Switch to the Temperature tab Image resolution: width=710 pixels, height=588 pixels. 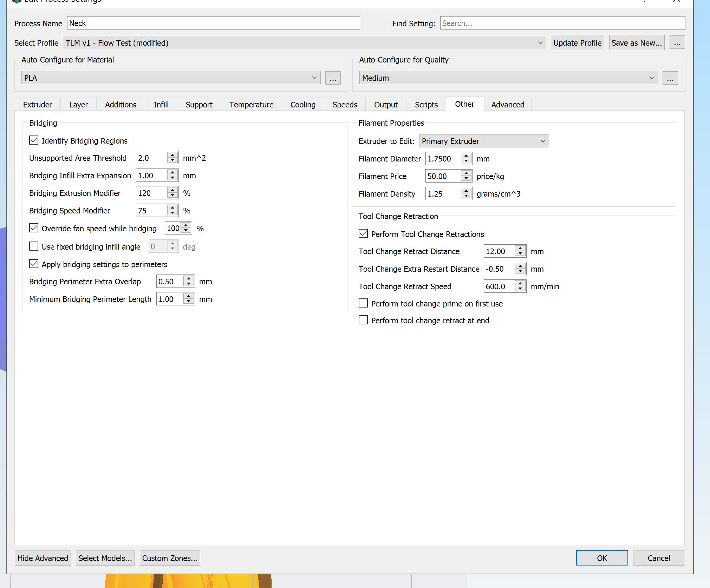[x=252, y=105]
